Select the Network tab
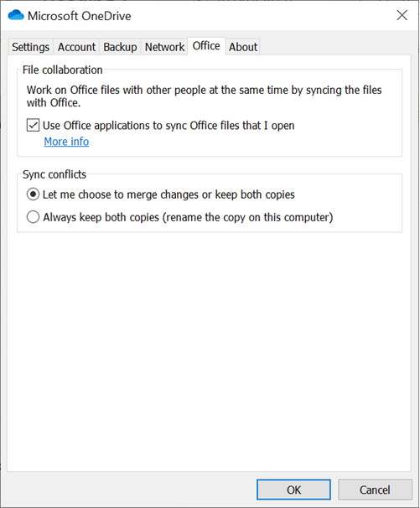 (x=164, y=47)
